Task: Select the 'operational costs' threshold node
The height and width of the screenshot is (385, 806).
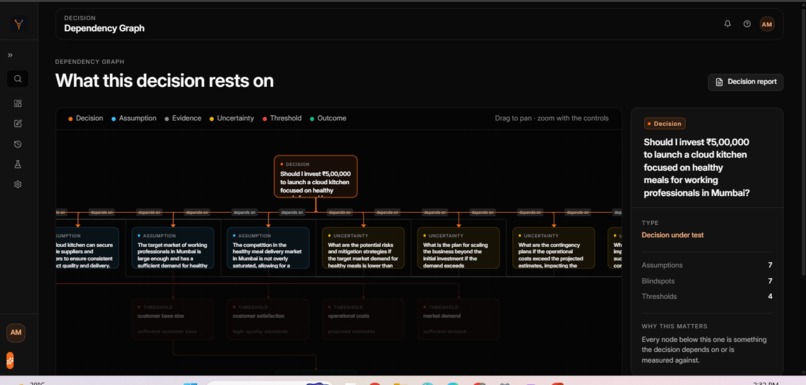Action: pos(363,319)
